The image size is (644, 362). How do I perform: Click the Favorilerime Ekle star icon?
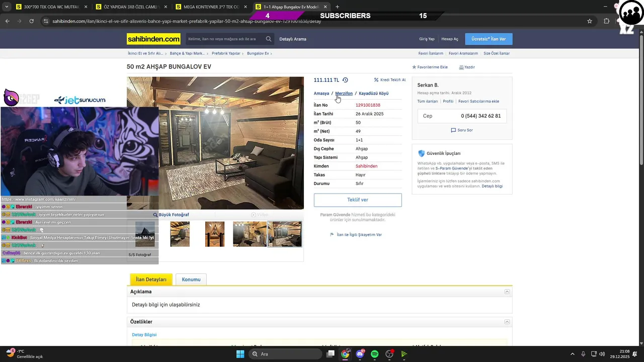[x=414, y=67]
